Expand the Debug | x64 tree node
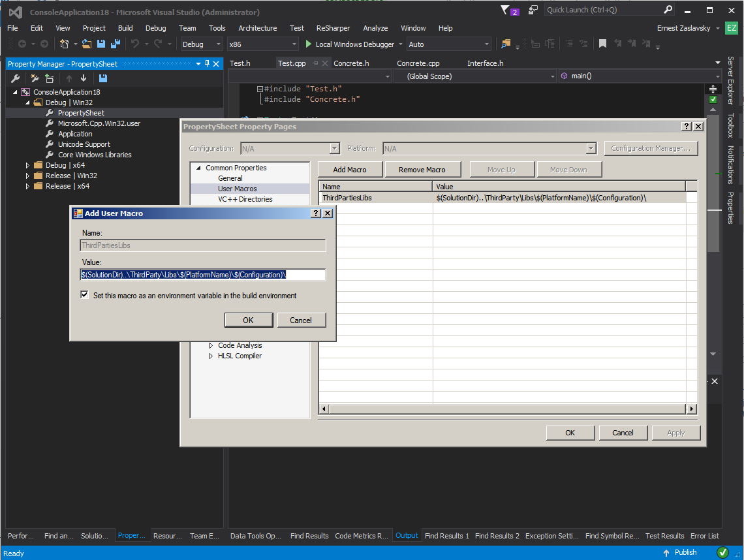 27,165
